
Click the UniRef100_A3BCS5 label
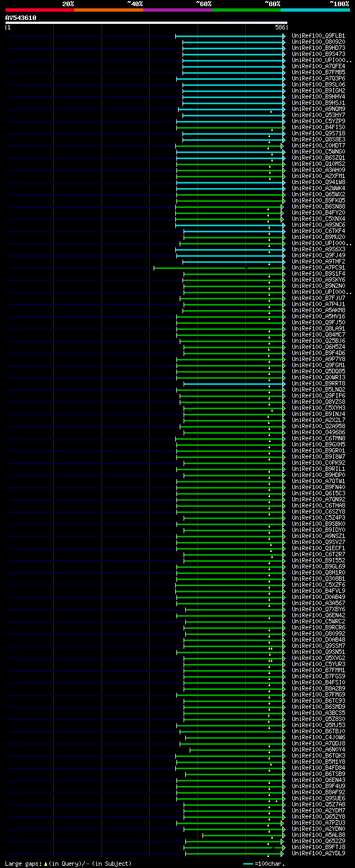point(318,713)
